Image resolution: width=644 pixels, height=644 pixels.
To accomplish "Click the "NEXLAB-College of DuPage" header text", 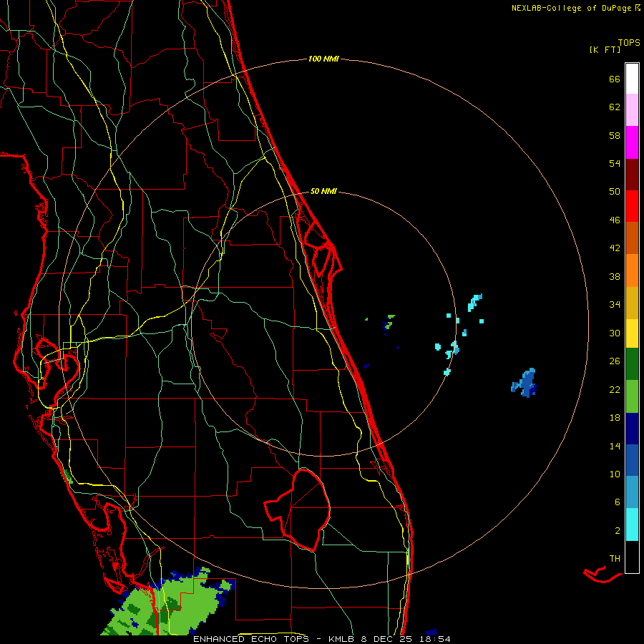I will click(572, 8).
